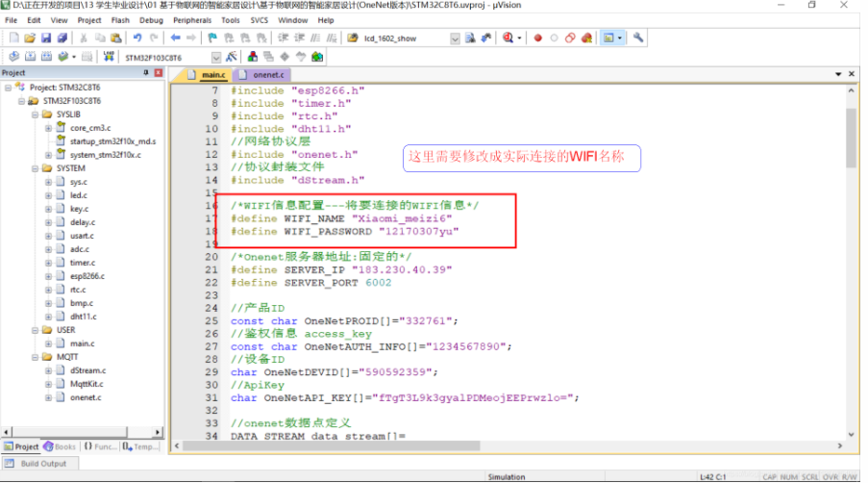
Task: Open Options for Target magic wand icon
Action: click(x=232, y=57)
